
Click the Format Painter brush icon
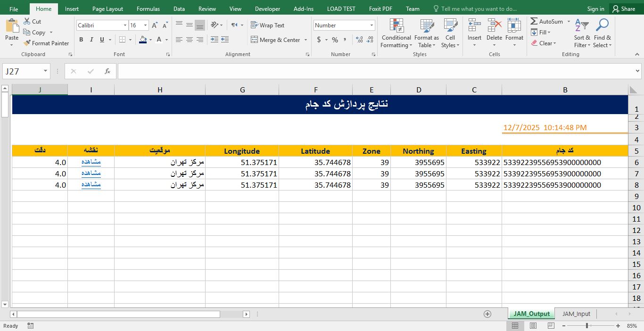click(x=27, y=43)
